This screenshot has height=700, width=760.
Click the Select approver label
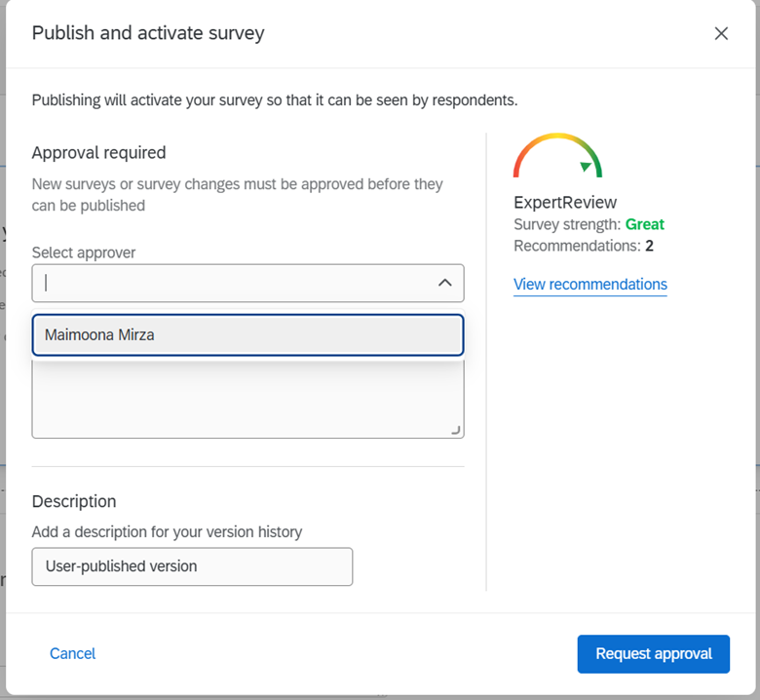point(84,253)
